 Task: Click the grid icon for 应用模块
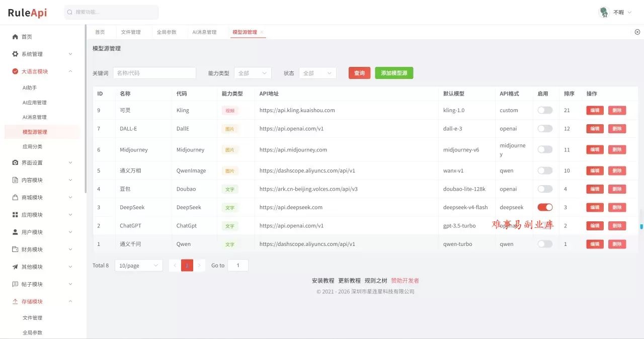click(x=15, y=215)
